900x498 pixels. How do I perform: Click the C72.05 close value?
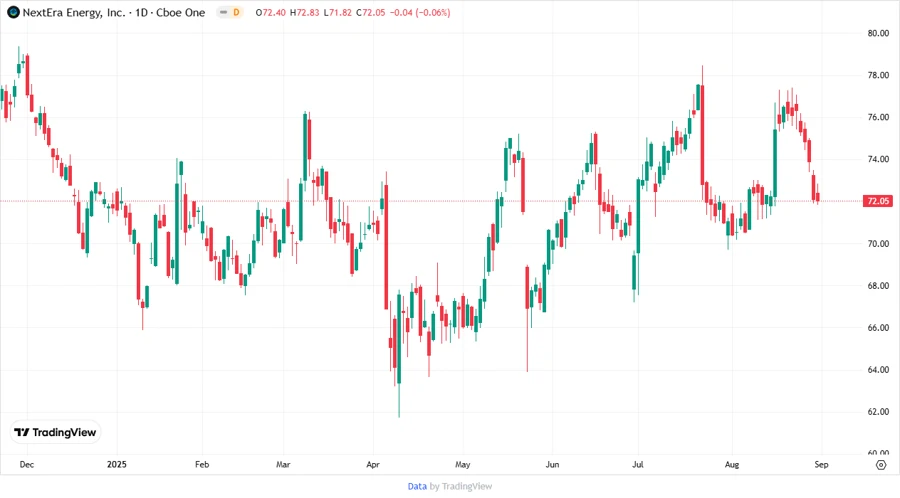click(371, 12)
